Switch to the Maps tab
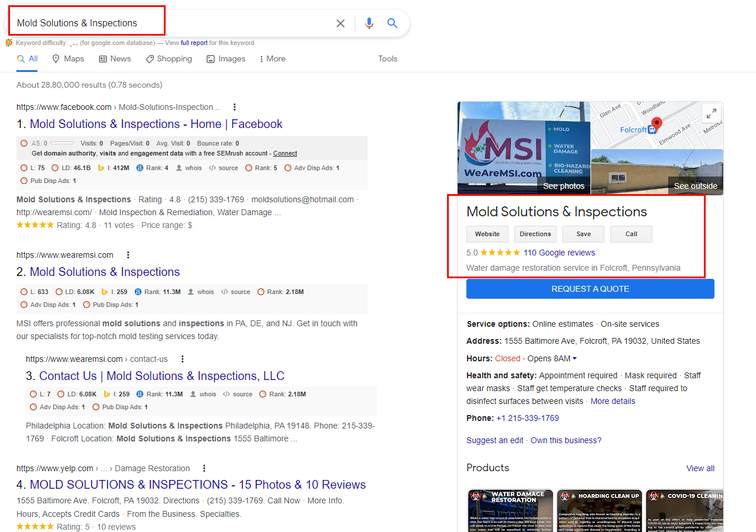Viewport: 756px width, 532px height. click(x=68, y=58)
